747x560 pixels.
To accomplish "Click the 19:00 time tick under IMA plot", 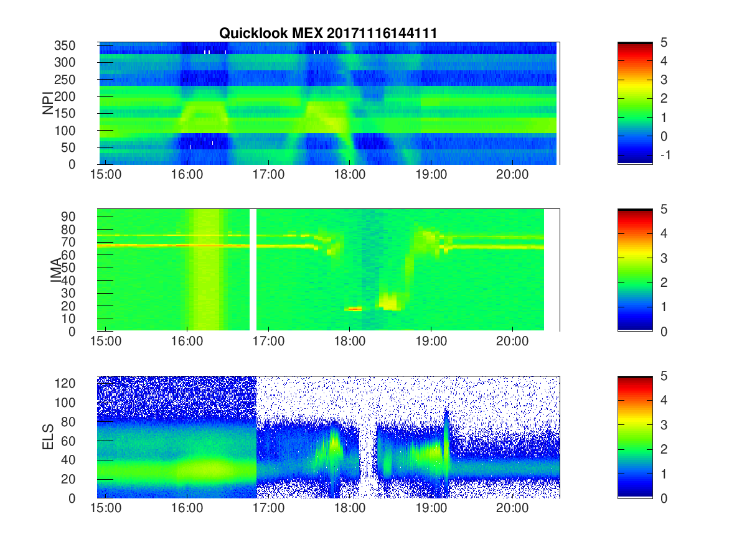I will 431,342.
